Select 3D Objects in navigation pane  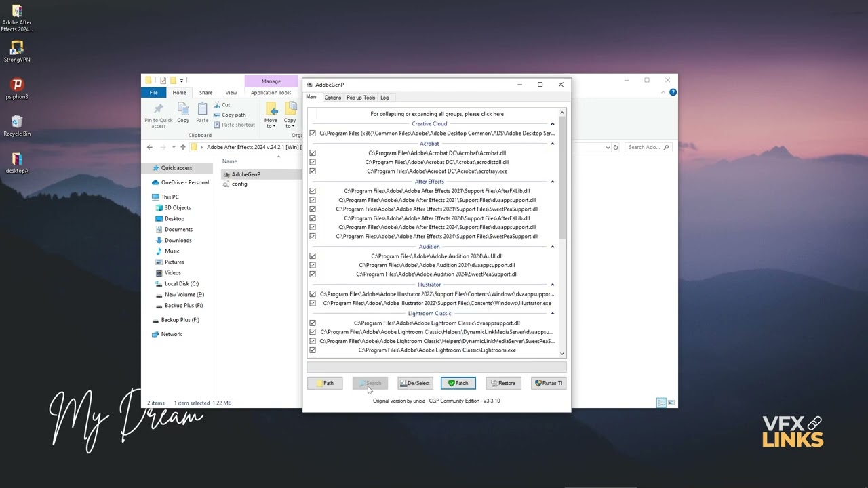click(x=173, y=208)
